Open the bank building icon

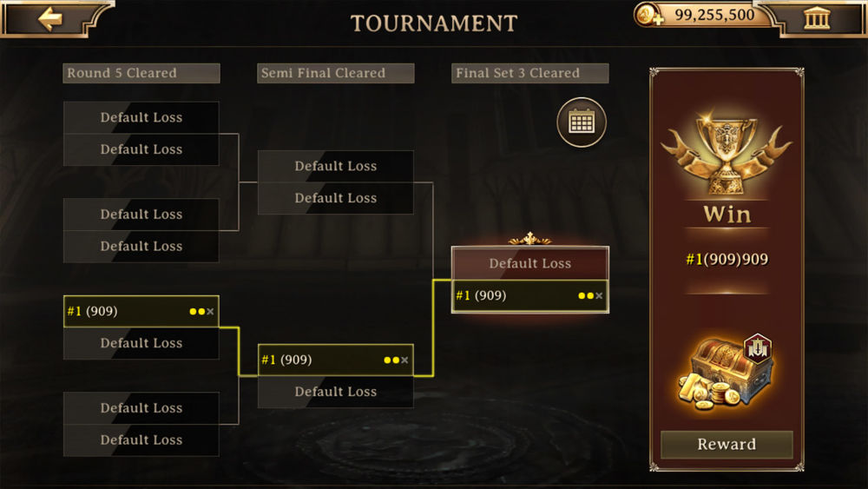[817, 18]
